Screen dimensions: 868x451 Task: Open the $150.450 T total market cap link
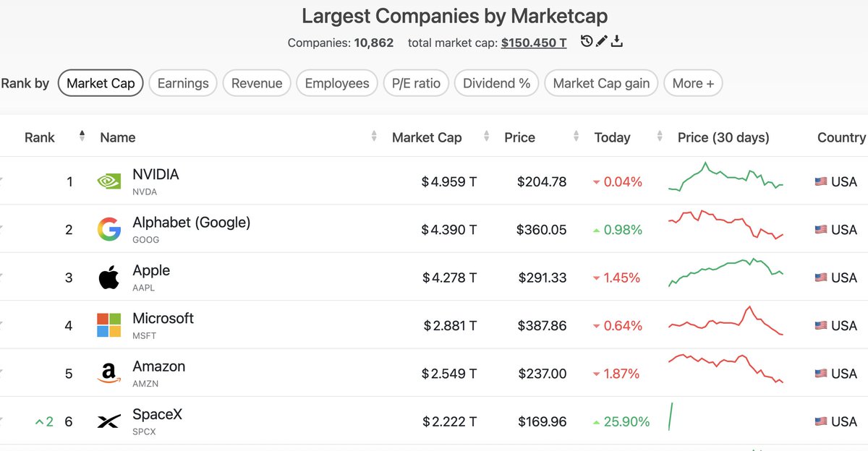point(534,43)
